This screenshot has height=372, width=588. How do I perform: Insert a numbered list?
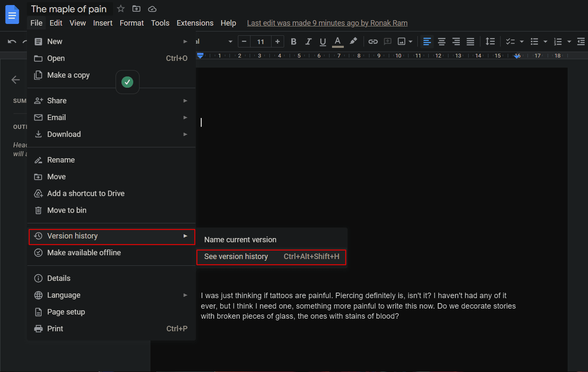[558, 41]
